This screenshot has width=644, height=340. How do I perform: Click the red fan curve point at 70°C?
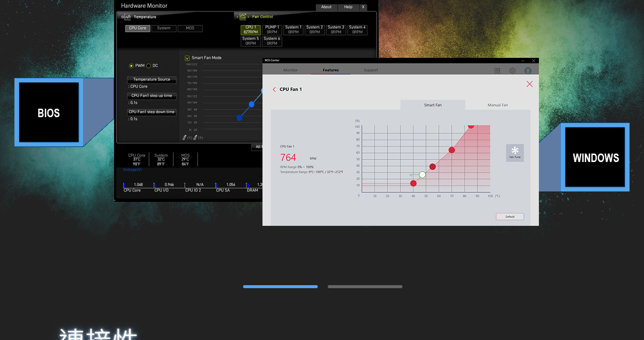click(452, 150)
